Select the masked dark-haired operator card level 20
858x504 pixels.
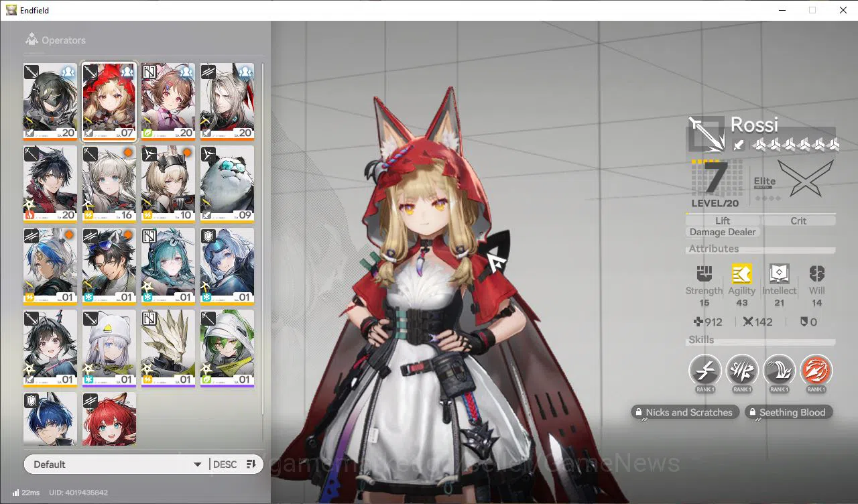point(50,102)
